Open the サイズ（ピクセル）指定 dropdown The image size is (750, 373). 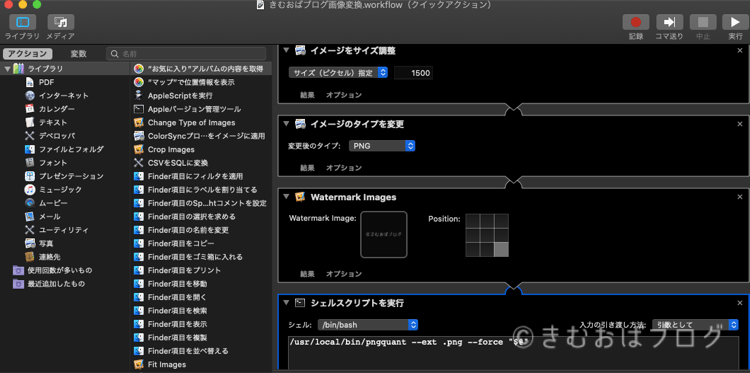pos(338,73)
